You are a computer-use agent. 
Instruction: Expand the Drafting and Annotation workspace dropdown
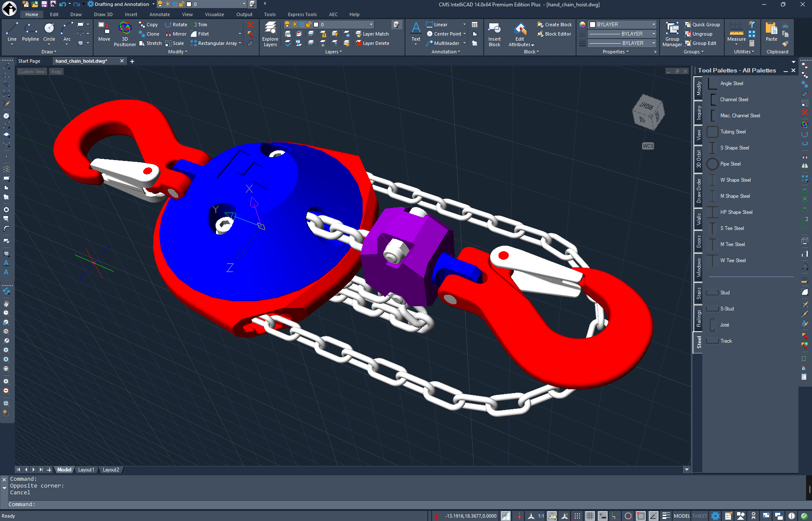click(x=153, y=4)
